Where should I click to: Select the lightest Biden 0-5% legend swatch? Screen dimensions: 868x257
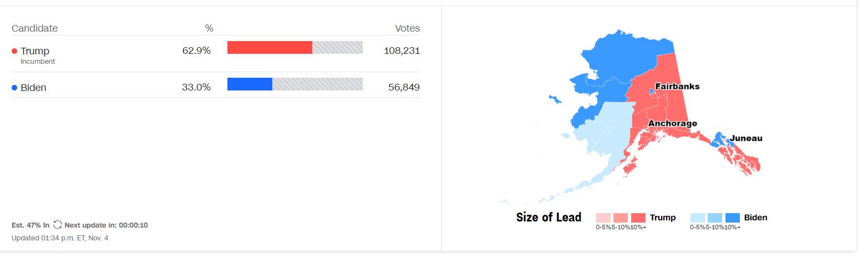(x=698, y=218)
